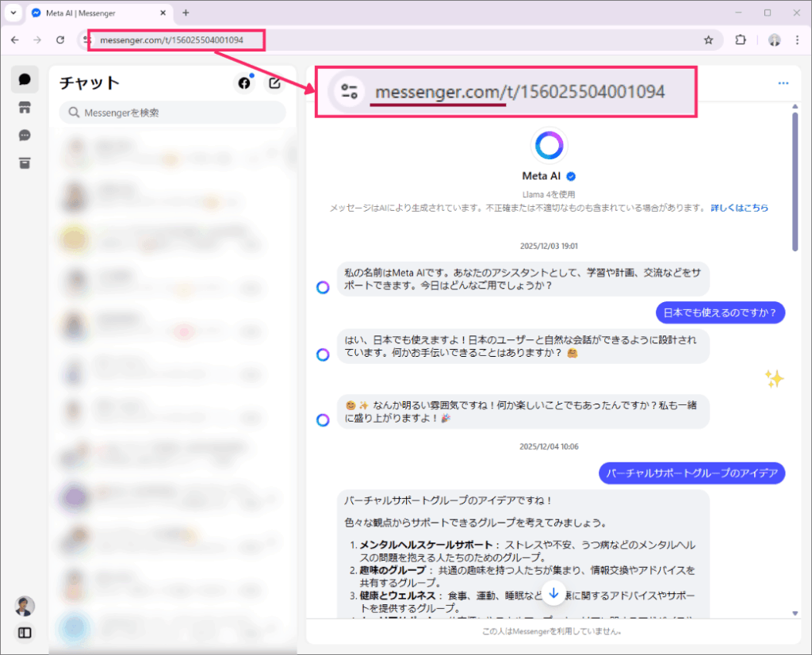Open three-dot conversation options menu
This screenshot has width=812, height=655.
coord(783,83)
